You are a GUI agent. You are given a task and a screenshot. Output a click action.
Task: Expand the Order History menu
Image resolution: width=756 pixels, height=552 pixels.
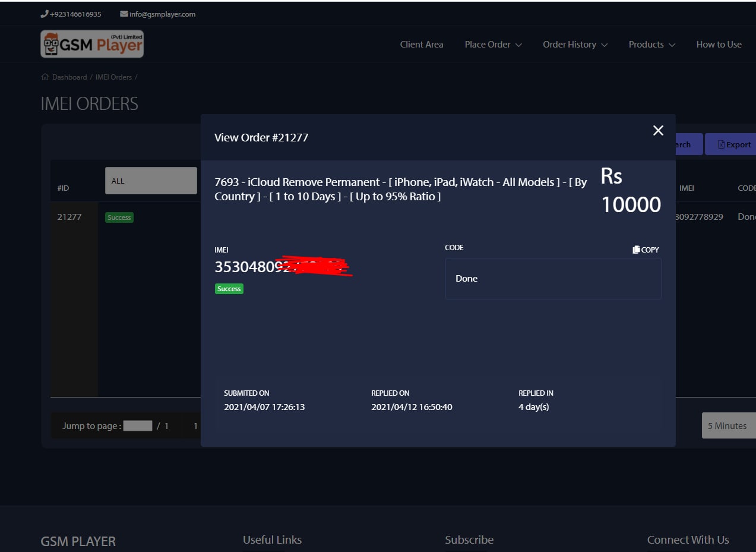pos(575,45)
